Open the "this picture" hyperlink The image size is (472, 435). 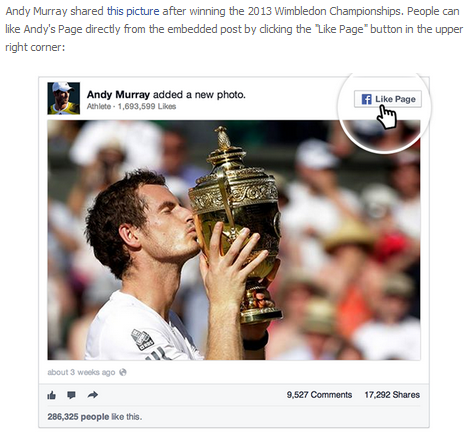pyautogui.click(x=133, y=11)
